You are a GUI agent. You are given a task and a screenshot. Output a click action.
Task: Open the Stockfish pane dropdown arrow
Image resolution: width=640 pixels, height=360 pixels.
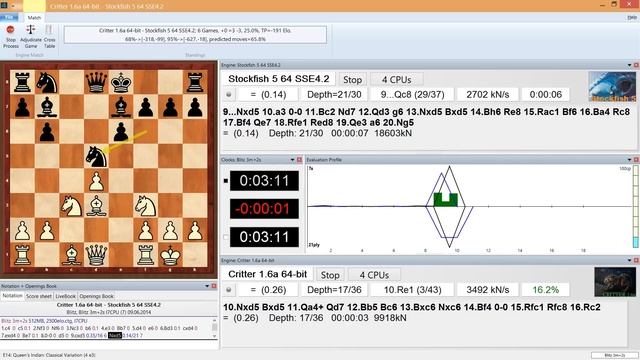[629, 65]
